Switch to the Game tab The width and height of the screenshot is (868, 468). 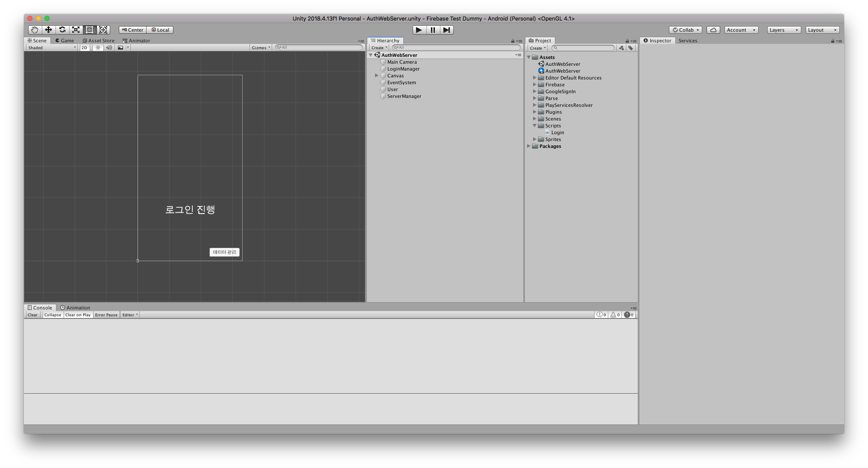click(x=65, y=41)
